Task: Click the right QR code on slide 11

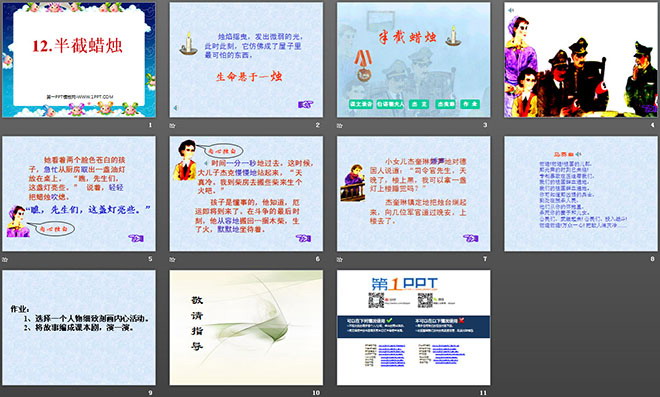Action: pos(425,300)
